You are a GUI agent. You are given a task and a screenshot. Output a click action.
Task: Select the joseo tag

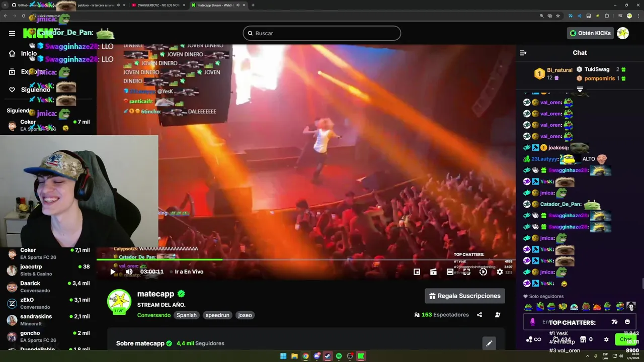(x=245, y=315)
